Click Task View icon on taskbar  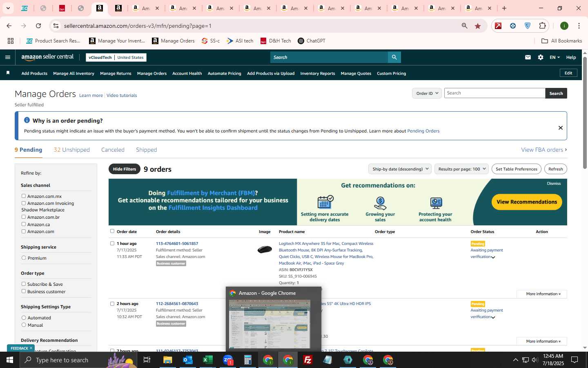[x=147, y=360]
